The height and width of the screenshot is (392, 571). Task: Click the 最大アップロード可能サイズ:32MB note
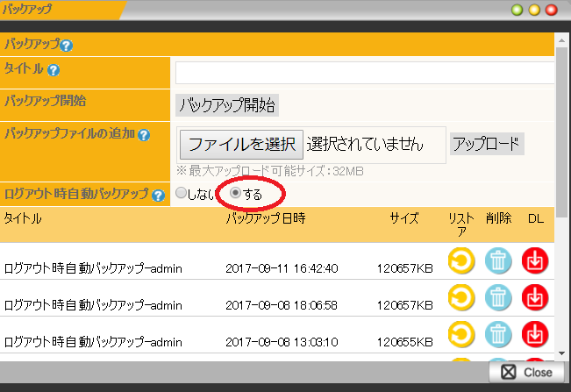click(270, 171)
